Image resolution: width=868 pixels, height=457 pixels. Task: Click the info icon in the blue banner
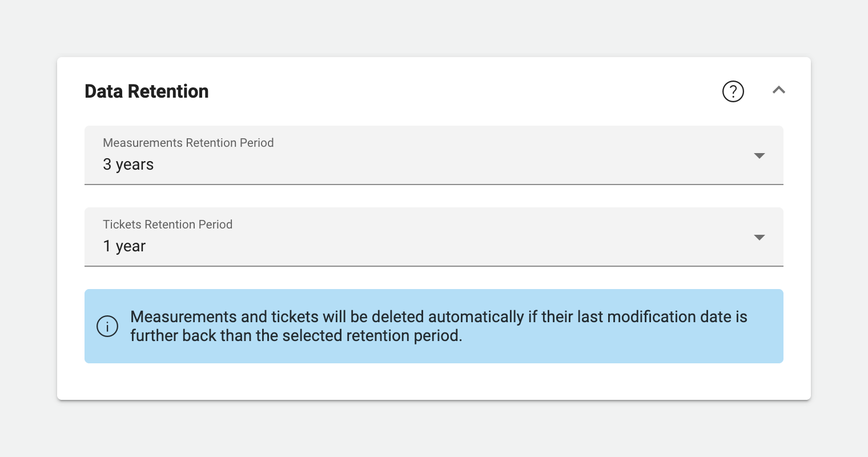coord(107,326)
